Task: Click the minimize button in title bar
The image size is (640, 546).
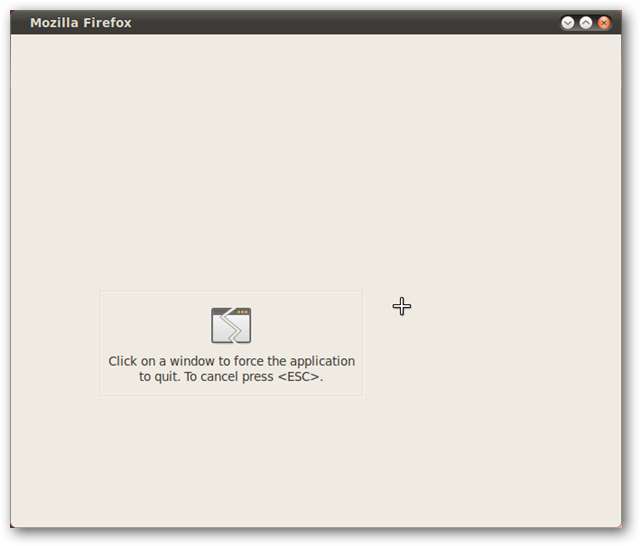Action: point(568,22)
